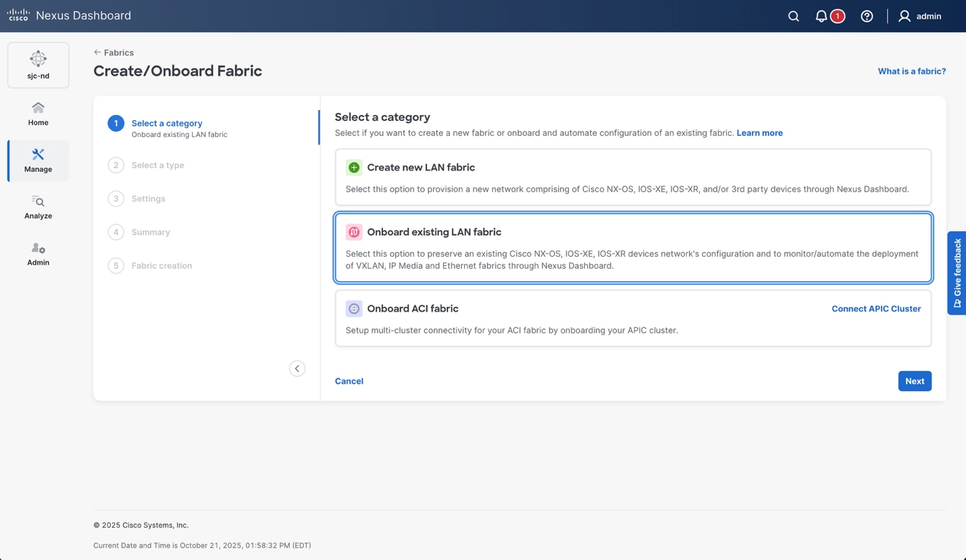Click the Nexus Dashboard title
The width and height of the screenshot is (966, 560).
pos(83,16)
